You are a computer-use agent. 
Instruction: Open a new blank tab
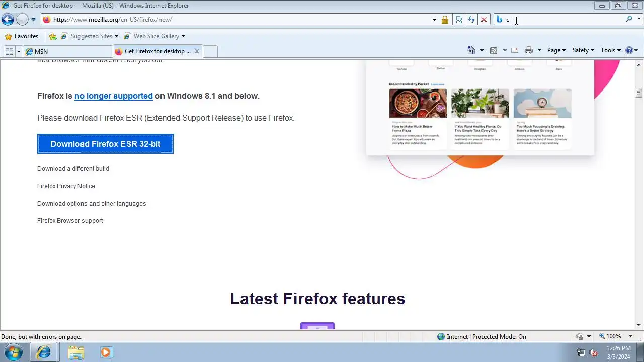tap(210, 51)
